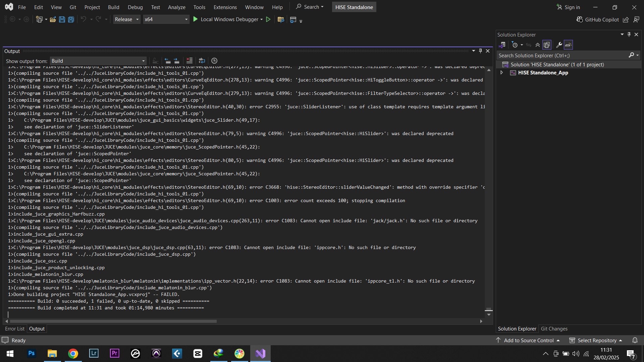Open File Explorer from the taskbar
The width and height of the screenshot is (644, 362).
click(x=52, y=353)
